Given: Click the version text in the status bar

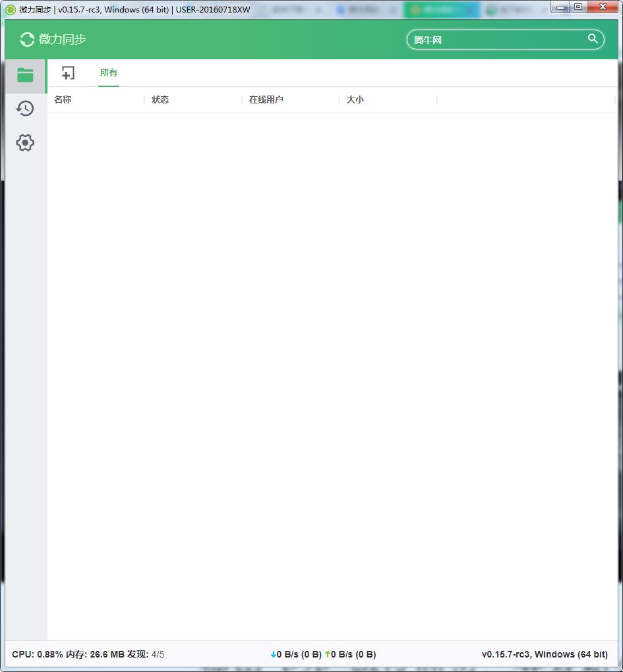Looking at the screenshot, I should click(545, 654).
